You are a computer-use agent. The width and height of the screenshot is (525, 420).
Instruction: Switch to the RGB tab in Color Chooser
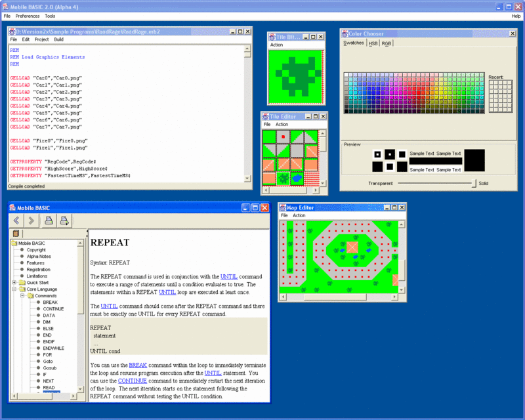tap(387, 43)
